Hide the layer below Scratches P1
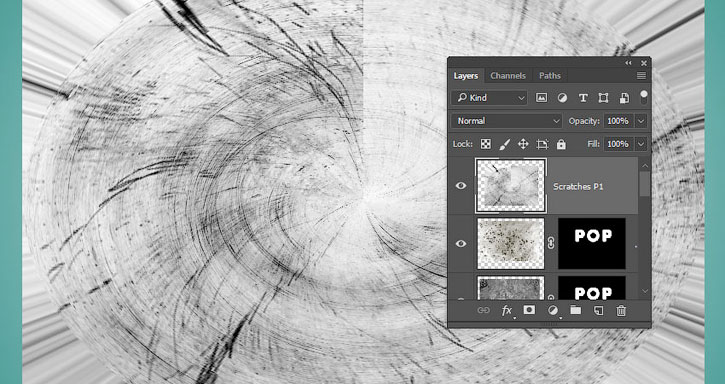 [461, 243]
